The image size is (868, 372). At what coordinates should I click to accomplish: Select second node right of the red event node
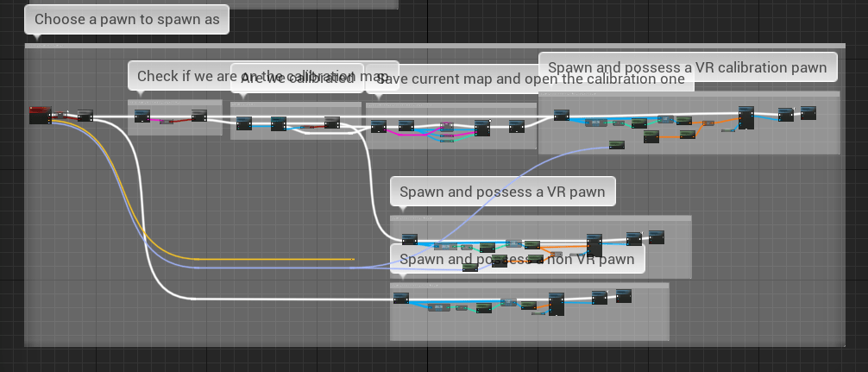coord(85,116)
